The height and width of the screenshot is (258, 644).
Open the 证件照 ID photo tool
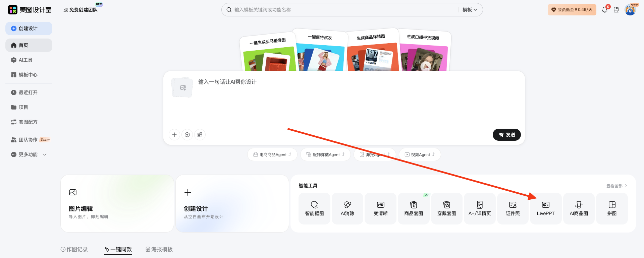click(x=513, y=208)
